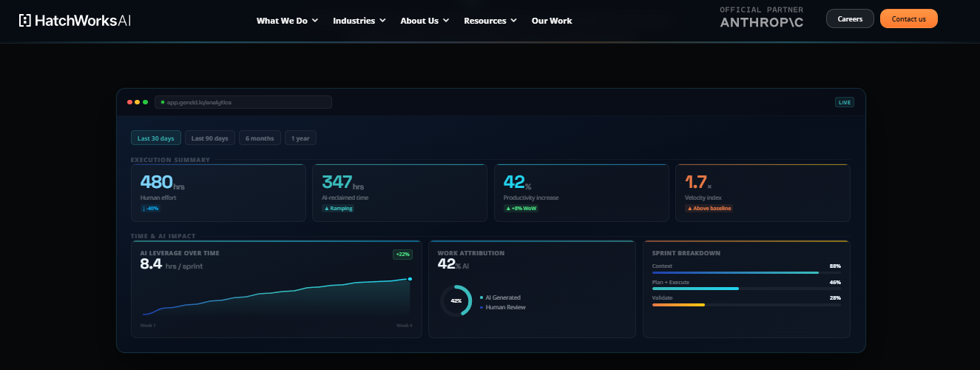Screen dimensions: 980x370
Task: Click the TIME & AI IMPACT heading
Action: pos(163,236)
